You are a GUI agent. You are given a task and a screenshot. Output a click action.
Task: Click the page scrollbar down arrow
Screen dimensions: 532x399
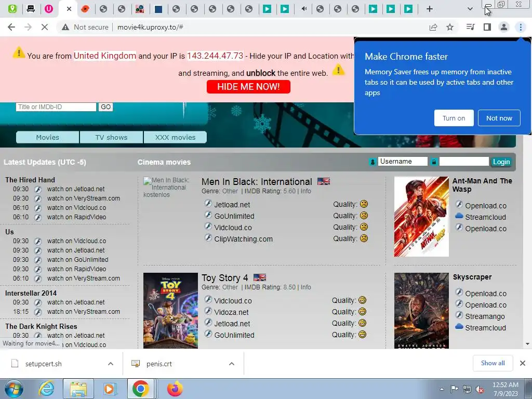(x=527, y=344)
